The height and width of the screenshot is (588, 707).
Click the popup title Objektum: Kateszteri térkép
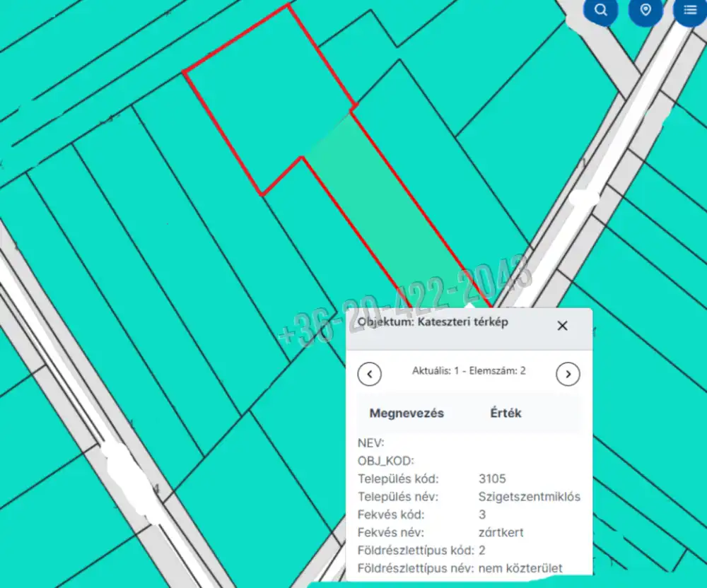(x=433, y=322)
